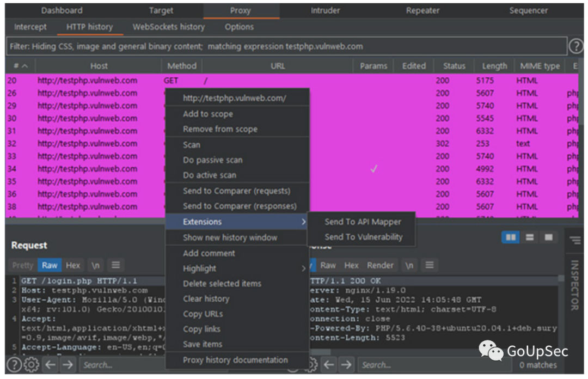Image resolution: width=588 pixels, height=379 pixels.
Task: Open the Sequencer tab
Action: [x=528, y=10]
